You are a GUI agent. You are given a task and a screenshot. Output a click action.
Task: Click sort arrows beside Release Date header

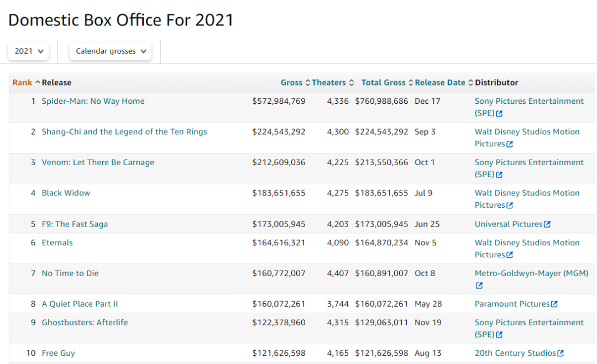(470, 83)
